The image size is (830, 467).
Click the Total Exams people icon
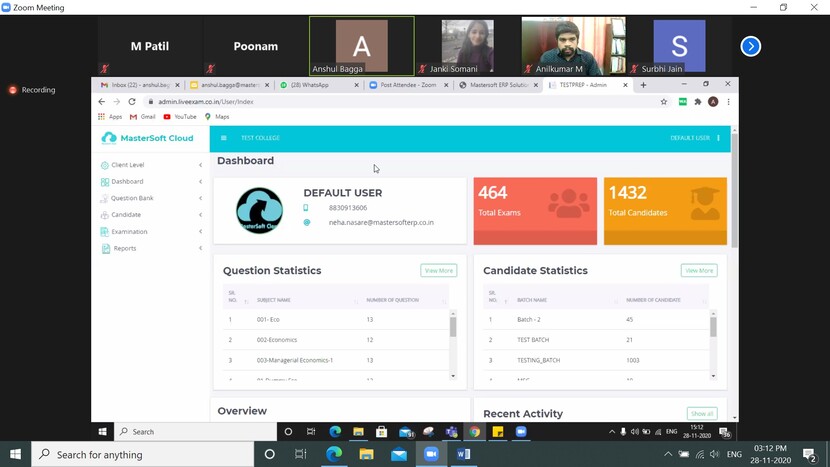pyautogui.click(x=569, y=204)
